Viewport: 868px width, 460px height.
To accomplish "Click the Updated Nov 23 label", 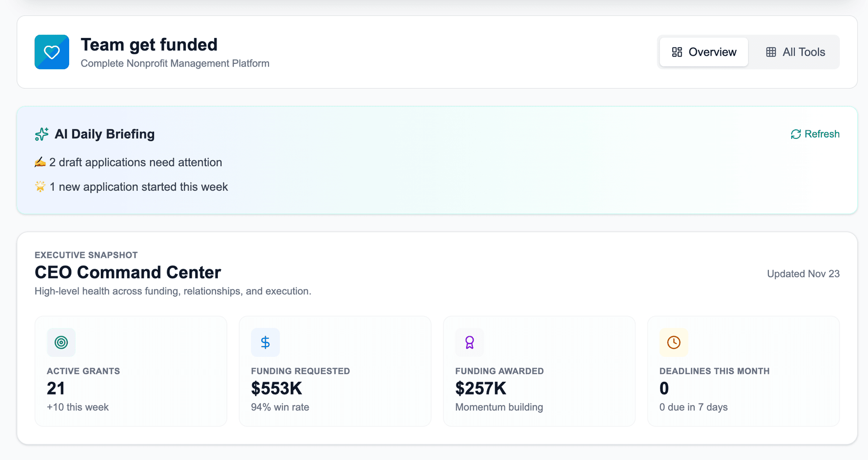I will (803, 273).
